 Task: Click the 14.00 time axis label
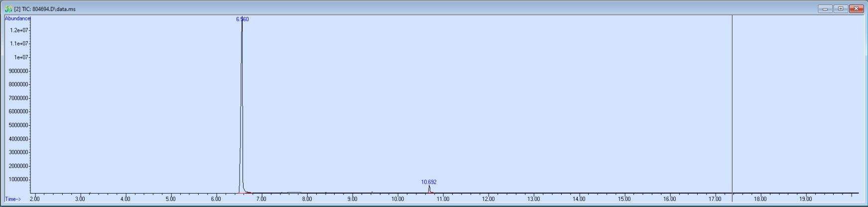pos(579,199)
